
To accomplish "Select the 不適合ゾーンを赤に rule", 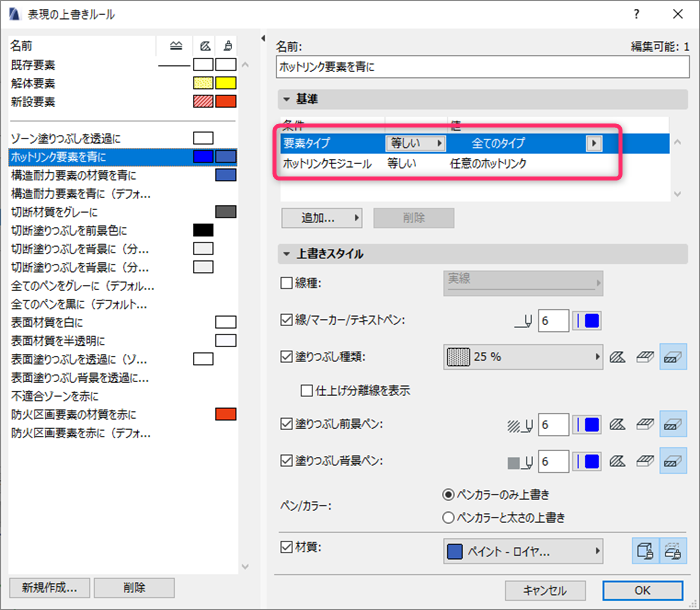I will coord(123,396).
